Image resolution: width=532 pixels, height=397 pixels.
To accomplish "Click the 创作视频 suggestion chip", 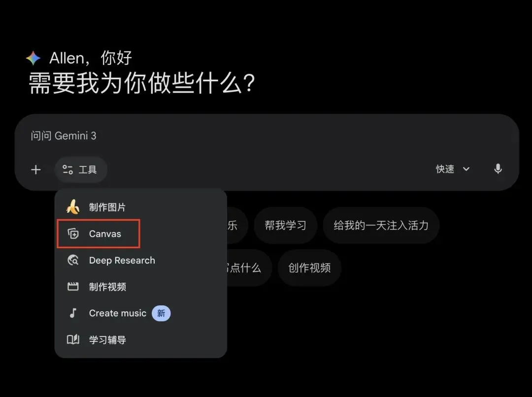I will click(x=309, y=268).
